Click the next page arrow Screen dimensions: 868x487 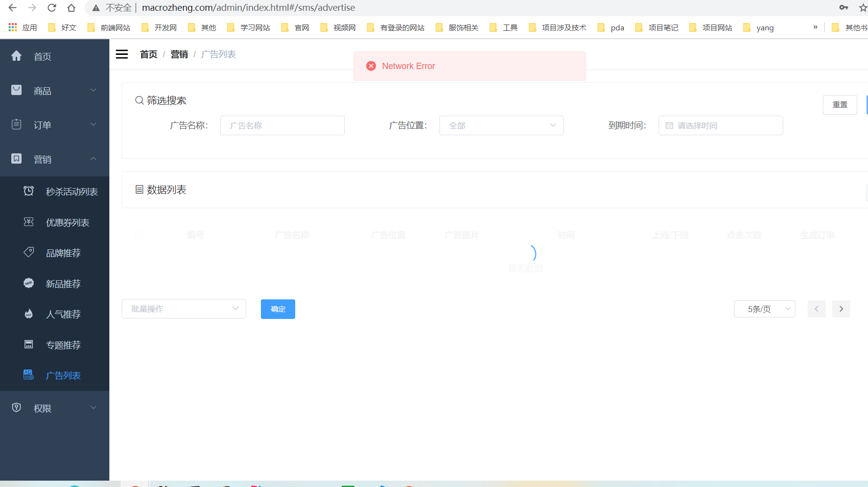click(x=841, y=309)
